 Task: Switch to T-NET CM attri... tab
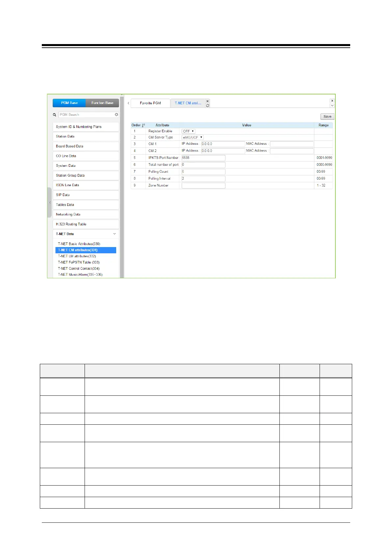click(x=188, y=103)
